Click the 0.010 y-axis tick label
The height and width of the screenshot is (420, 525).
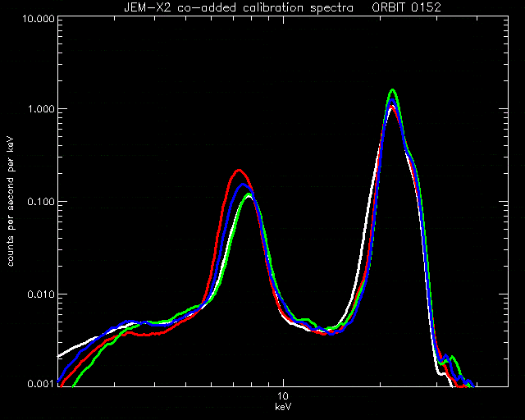(41, 294)
